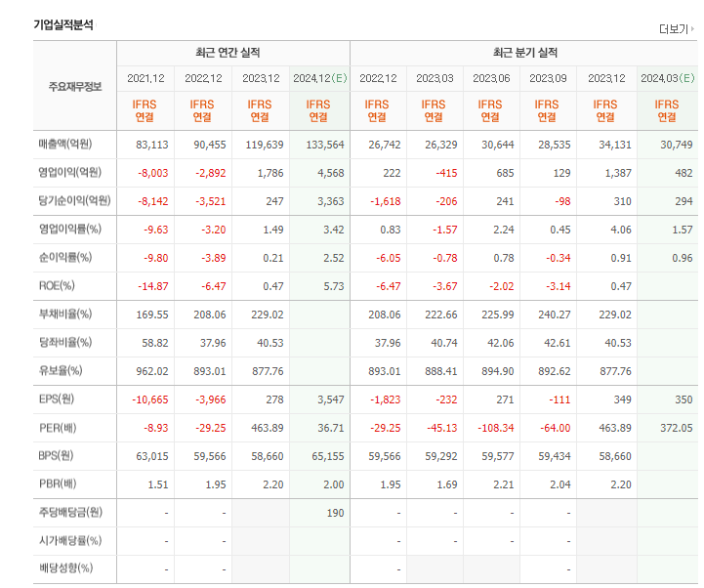Select the ROE(%) row label
Image resolution: width=704 pixels, height=588 pixels.
pos(57,285)
